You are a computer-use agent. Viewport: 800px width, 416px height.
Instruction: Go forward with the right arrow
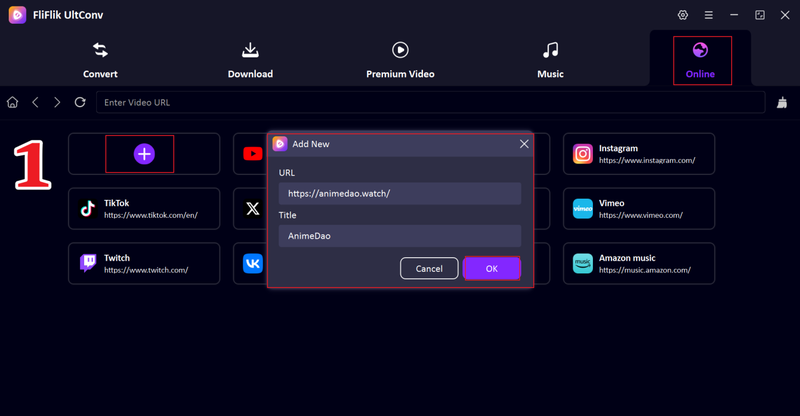[57, 102]
